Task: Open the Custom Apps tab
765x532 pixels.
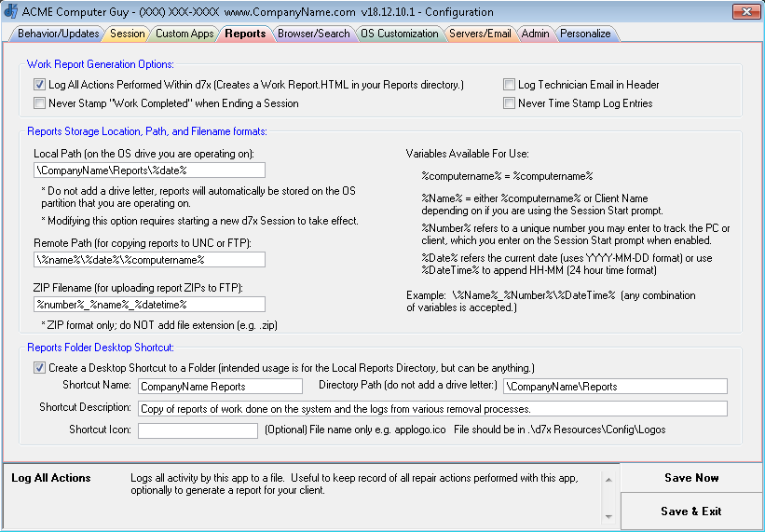Action: point(184,34)
